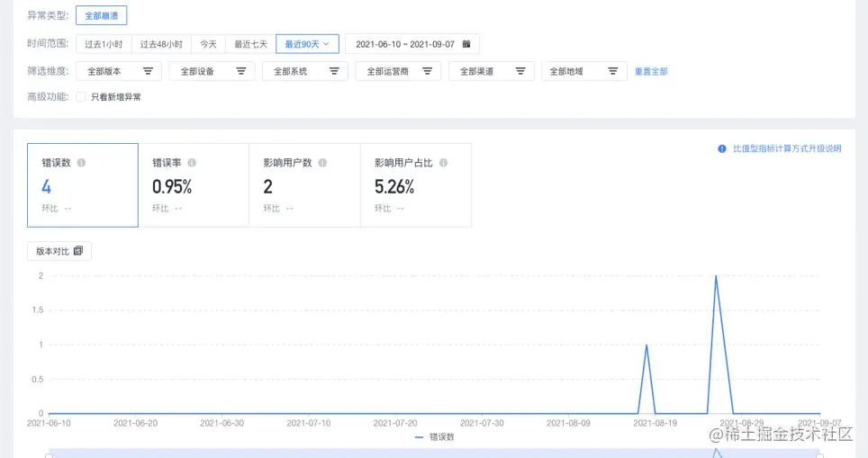Image resolution: width=868 pixels, height=458 pixels.
Task: Open the calendar icon in date field
Action: (466, 44)
